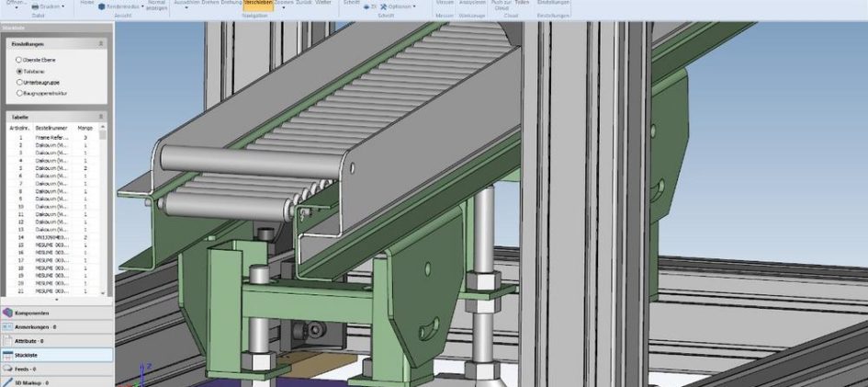Select the Baugruppenstruktur radio option
Screen dimensions: 868x387
coord(19,93)
